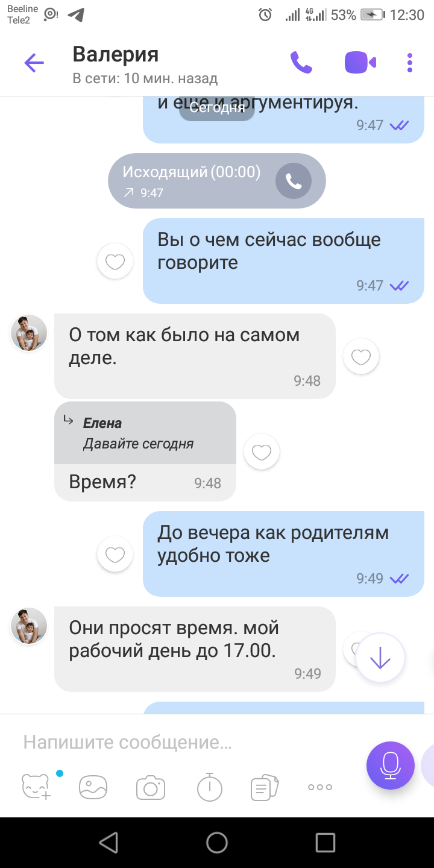Open the sticker and emoji panel
Viewport: 434px width, 868px height.
[x=36, y=787]
